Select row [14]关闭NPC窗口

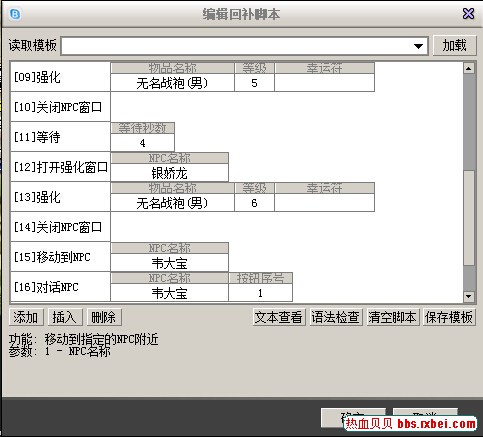(60, 227)
